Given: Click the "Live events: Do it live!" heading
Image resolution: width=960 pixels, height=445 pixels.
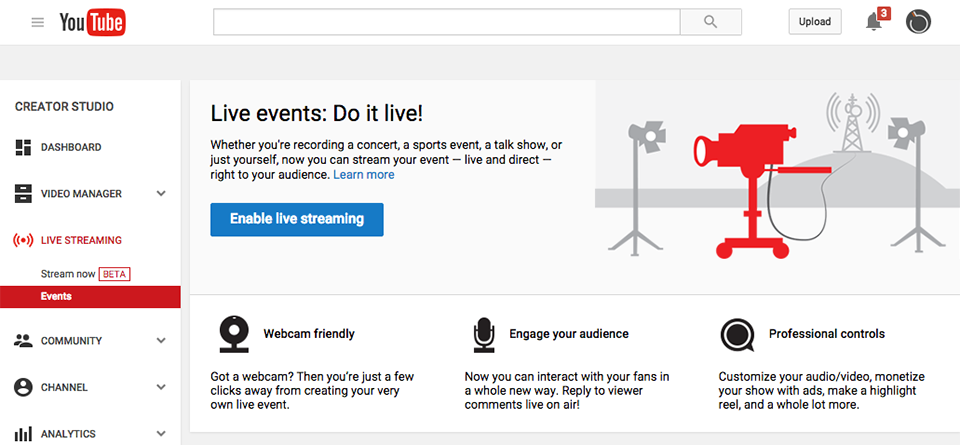Looking at the screenshot, I should [317, 114].
